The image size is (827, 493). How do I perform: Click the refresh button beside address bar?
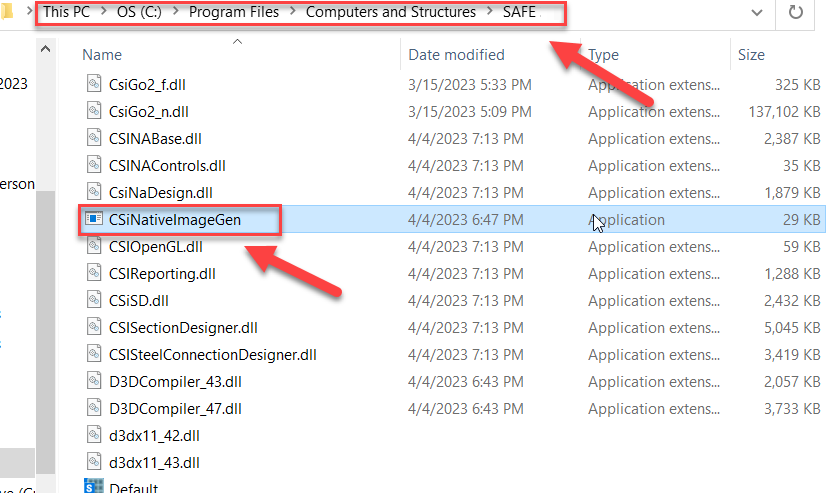(x=796, y=13)
